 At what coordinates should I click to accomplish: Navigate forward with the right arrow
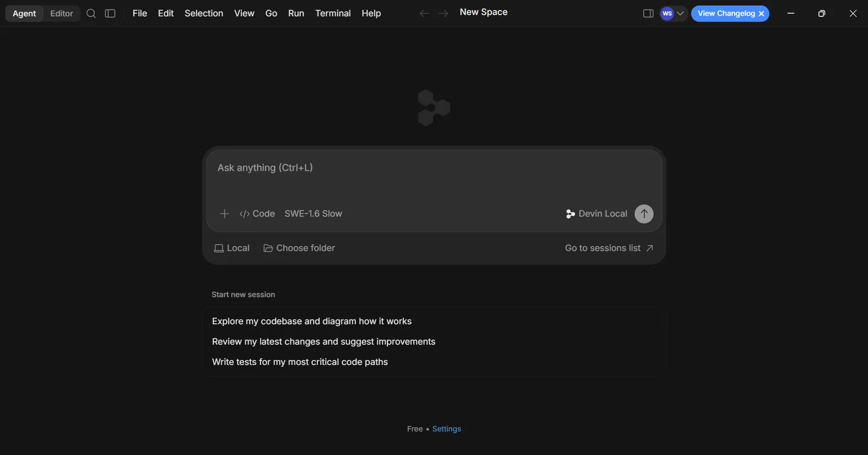pyautogui.click(x=443, y=14)
